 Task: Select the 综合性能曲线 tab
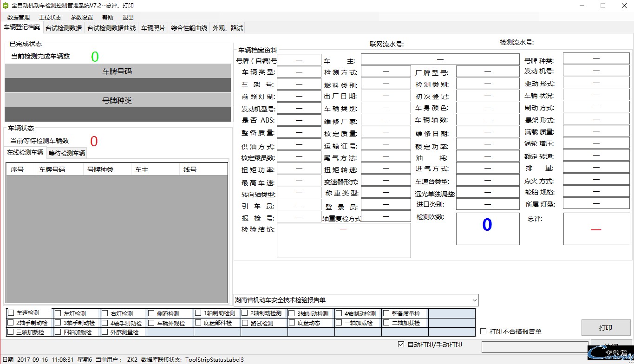point(189,28)
